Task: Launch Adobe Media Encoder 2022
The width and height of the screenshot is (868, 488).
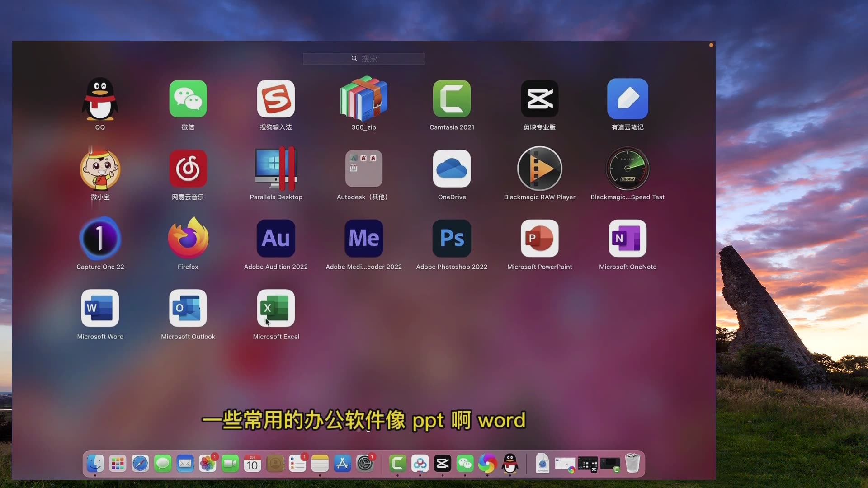Action: [x=364, y=238]
